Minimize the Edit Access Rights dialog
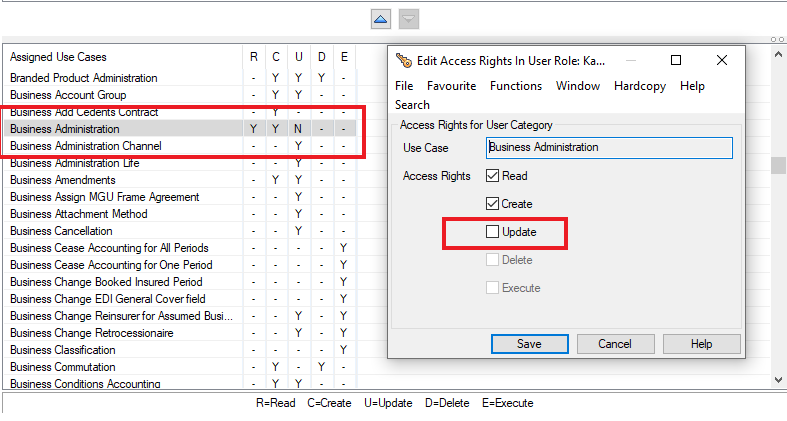The image size is (787, 421). [630, 61]
